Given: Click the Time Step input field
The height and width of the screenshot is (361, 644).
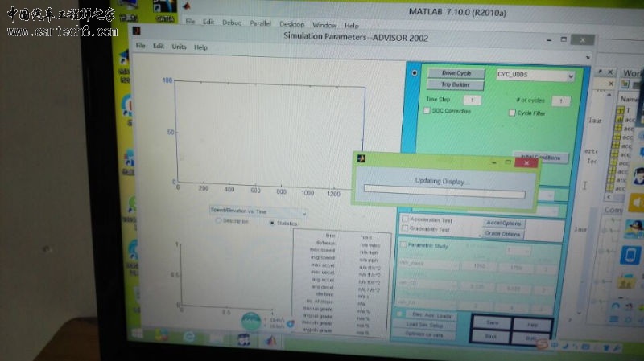Looking at the screenshot, I should 473,100.
